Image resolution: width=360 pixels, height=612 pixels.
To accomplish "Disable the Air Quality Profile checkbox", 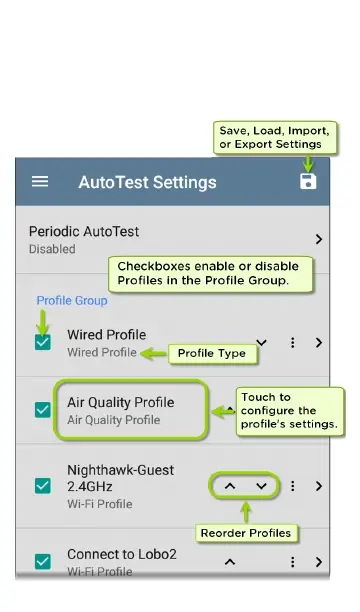I will [x=43, y=410].
